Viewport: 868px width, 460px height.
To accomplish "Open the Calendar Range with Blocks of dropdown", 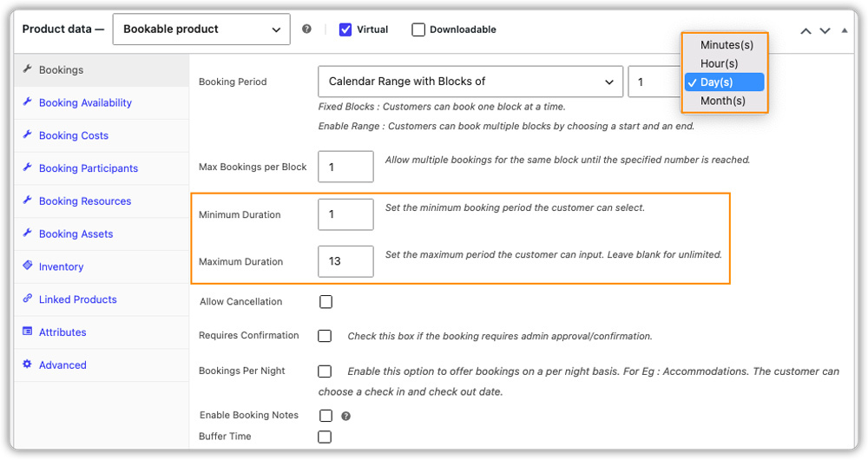I will pyautogui.click(x=470, y=82).
